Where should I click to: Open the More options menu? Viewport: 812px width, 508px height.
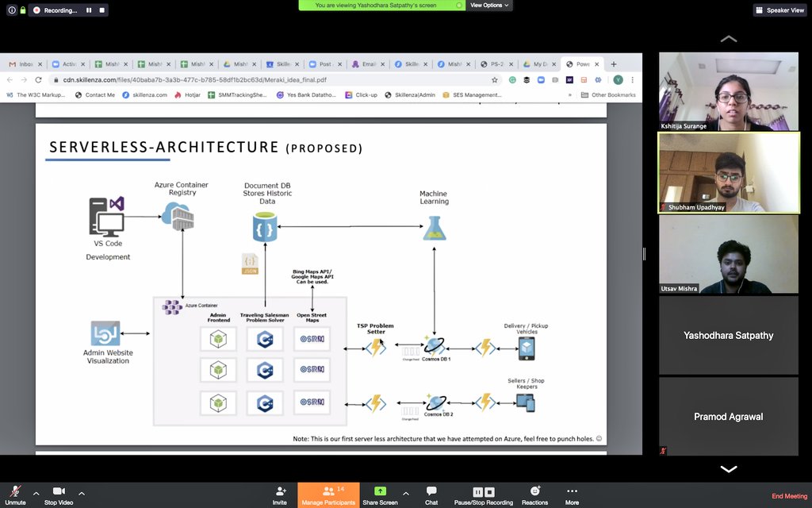point(572,495)
